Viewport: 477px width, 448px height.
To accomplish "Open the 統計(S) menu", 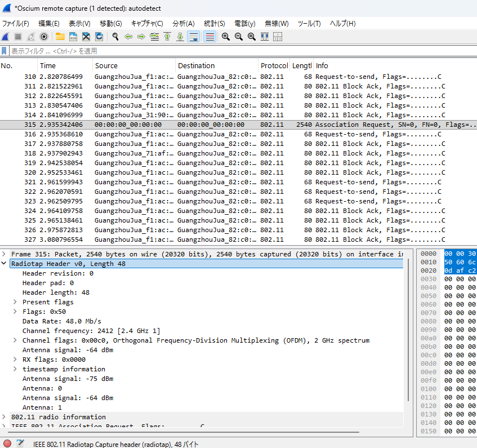I will [x=215, y=24].
